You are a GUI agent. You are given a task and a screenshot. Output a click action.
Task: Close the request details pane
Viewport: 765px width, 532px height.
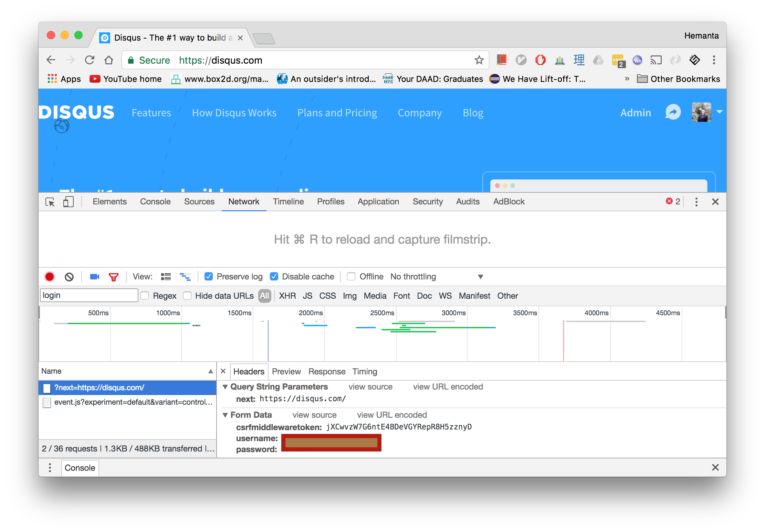223,371
